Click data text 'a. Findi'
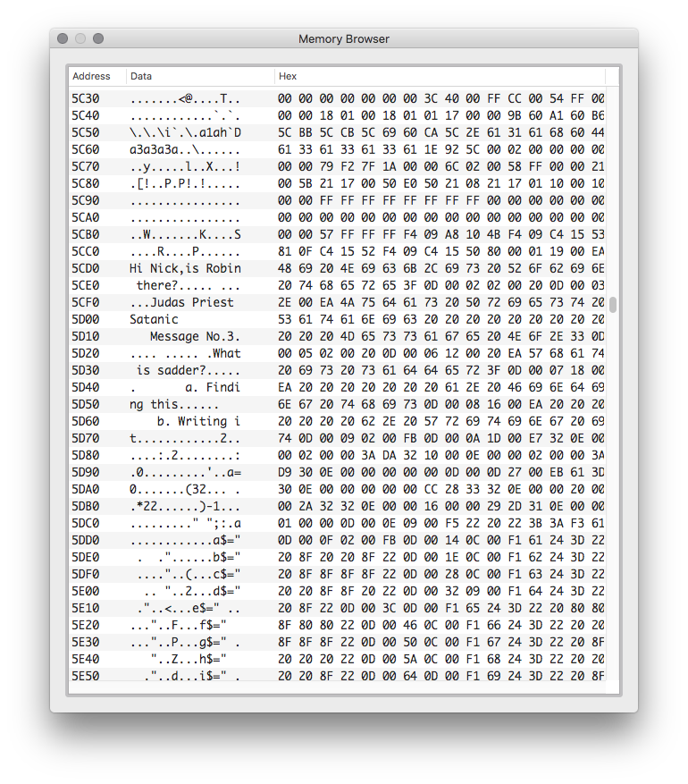688x784 pixels. [213, 387]
